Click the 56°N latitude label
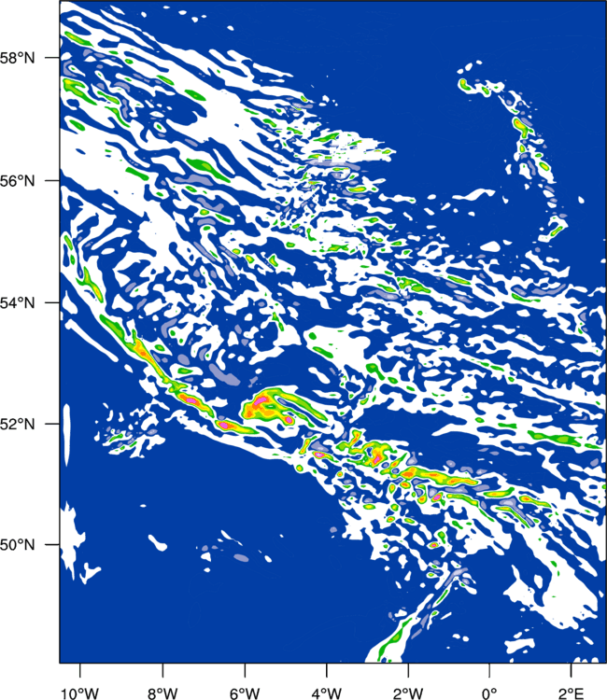The height and width of the screenshot is (700, 607). coord(18,181)
